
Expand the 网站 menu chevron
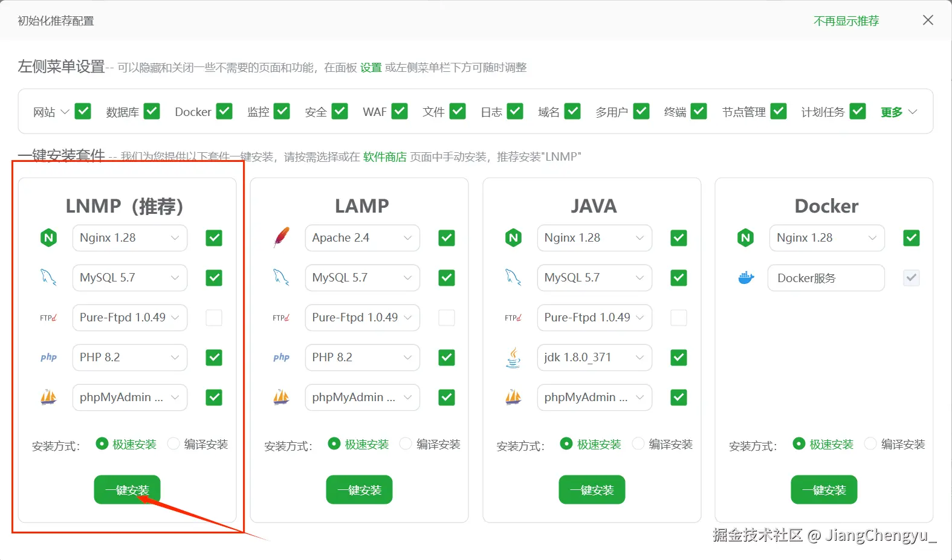coord(65,112)
